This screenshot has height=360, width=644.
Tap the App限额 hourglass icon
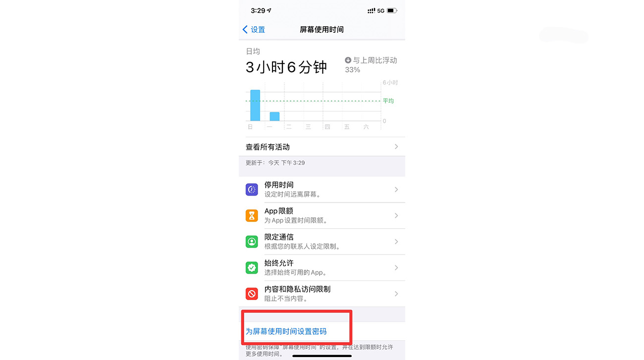pos(252,215)
